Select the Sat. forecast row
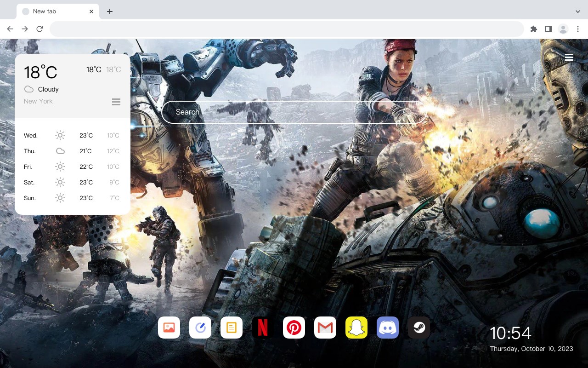588x368 pixels. tap(72, 182)
